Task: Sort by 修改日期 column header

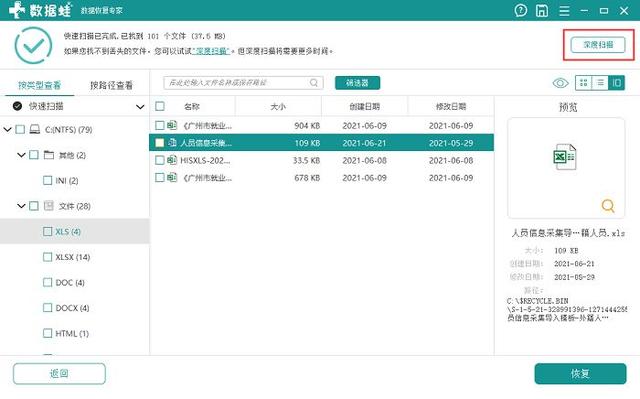Action: (x=451, y=106)
